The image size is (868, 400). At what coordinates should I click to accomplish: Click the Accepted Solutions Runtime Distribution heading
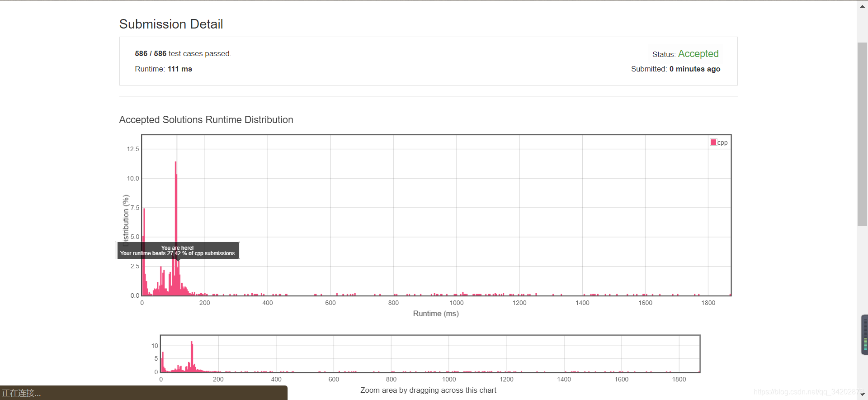(206, 119)
